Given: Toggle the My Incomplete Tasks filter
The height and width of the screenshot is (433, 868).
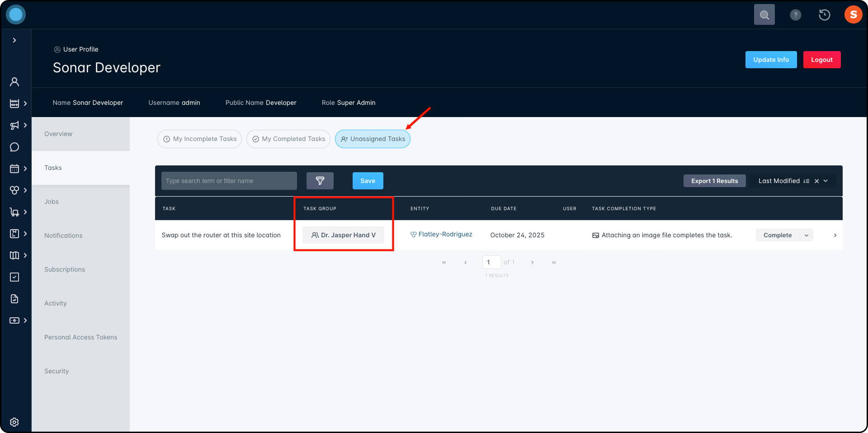Looking at the screenshot, I should pyautogui.click(x=199, y=139).
